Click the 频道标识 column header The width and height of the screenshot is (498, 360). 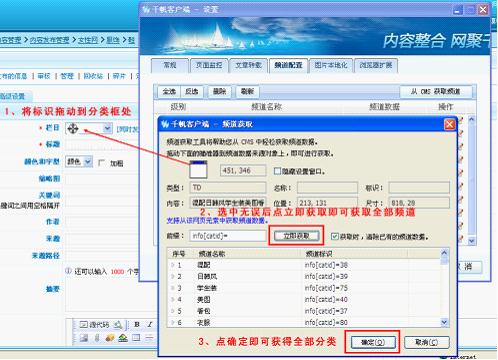tap(354, 254)
